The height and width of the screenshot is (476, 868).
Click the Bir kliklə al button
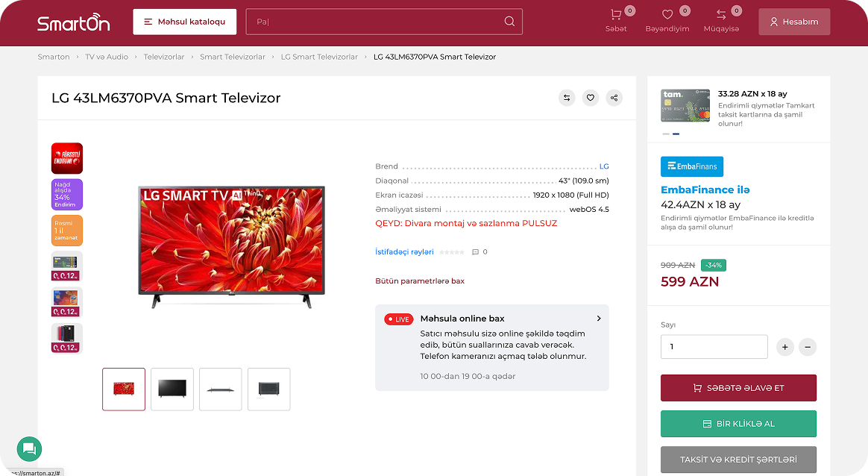(x=738, y=424)
